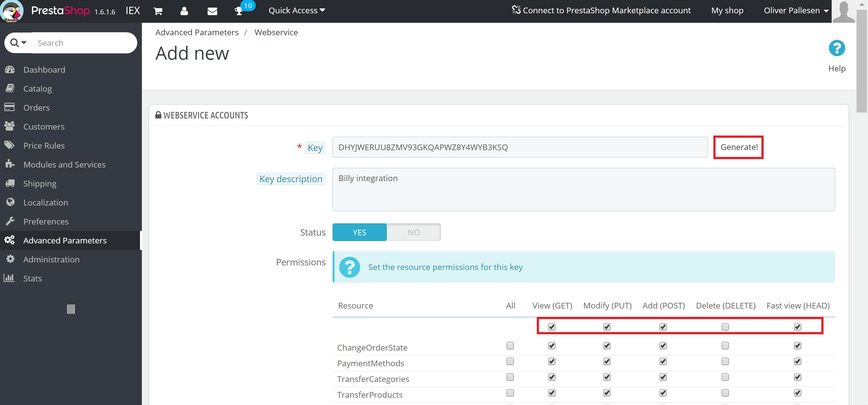Check All for ChangeOrderState row
Viewport: 868px width, 405px height.
[510, 345]
